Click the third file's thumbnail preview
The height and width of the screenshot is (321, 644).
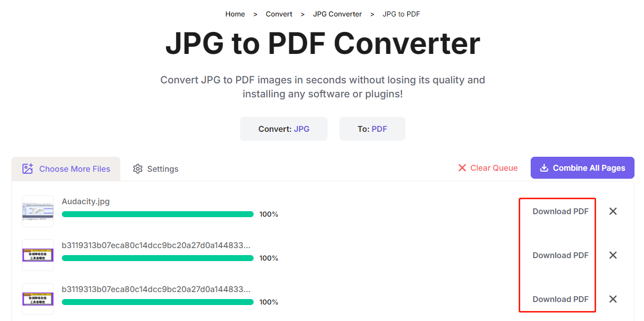[x=38, y=299]
